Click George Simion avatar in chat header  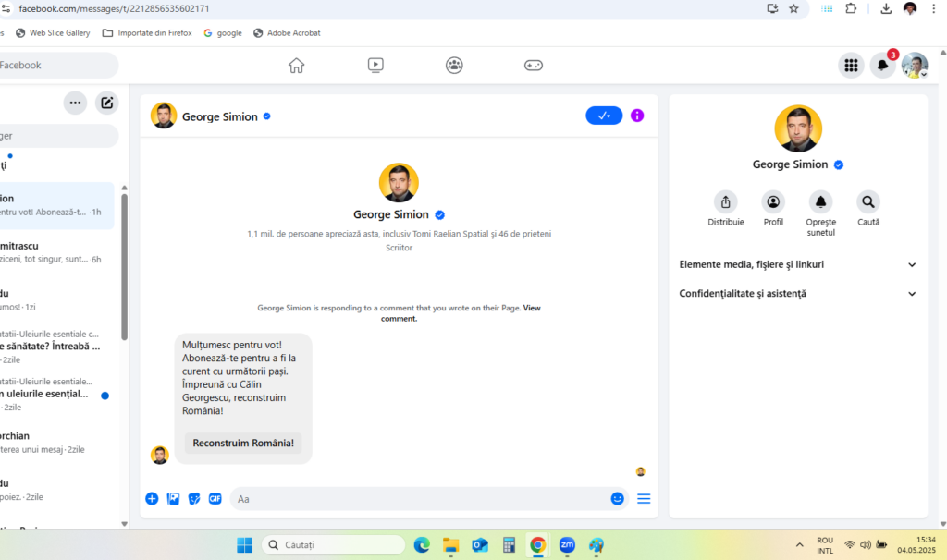[x=163, y=116]
